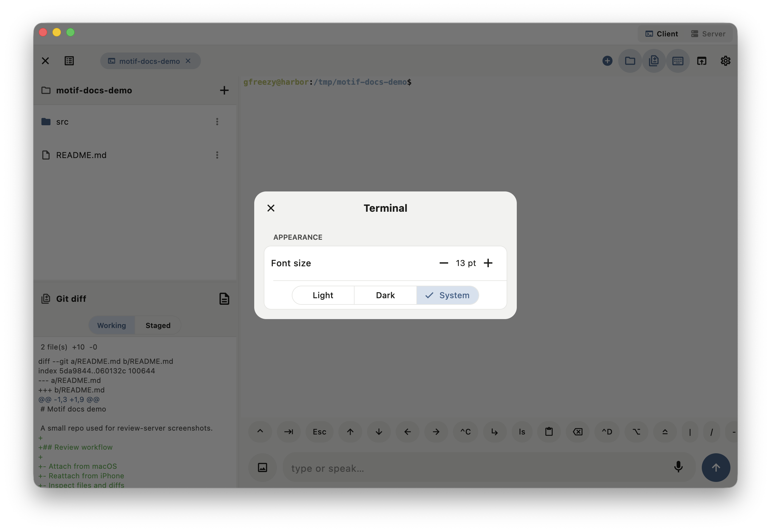The height and width of the screenshot is (532, 771).
Task: Click the '@@ -1,3 +1,9 @@' hunk header
Action: tap(69, 399)
